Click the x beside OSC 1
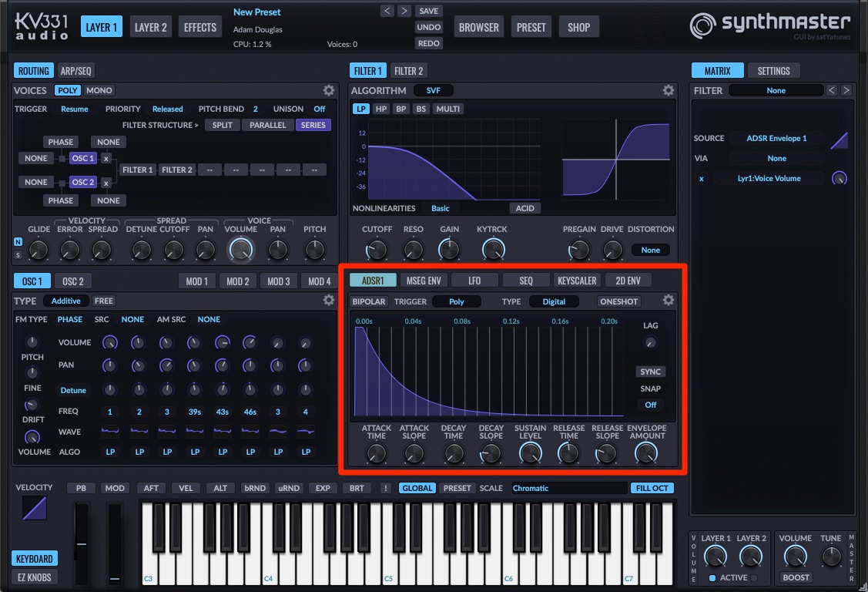868x592 pixels. 106,158
